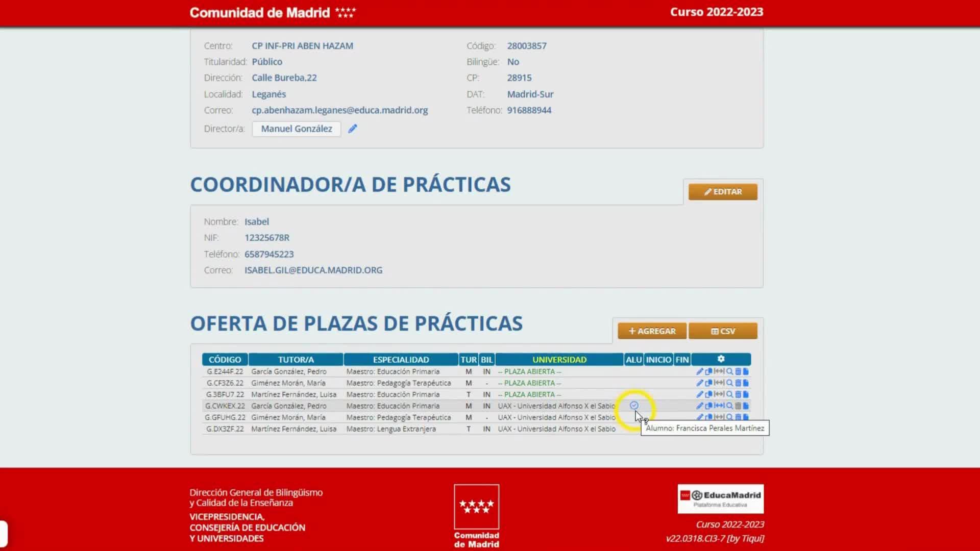Sort by CÓDIGO column header
The width and height of the screenshot is (980, 551).
[225, 359]
